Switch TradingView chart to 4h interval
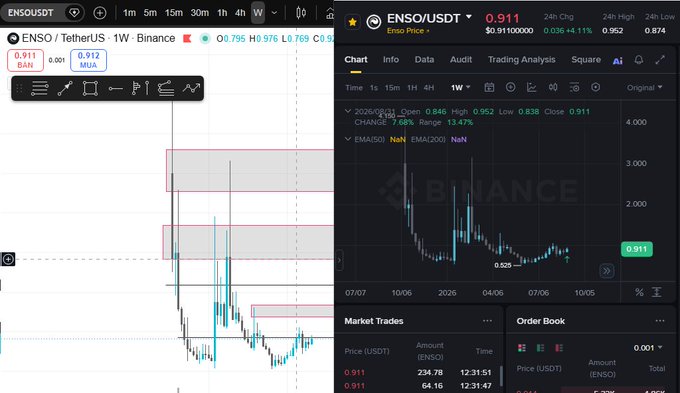The image size is (680, 393). pyautogui.click(x=240, y=13)
